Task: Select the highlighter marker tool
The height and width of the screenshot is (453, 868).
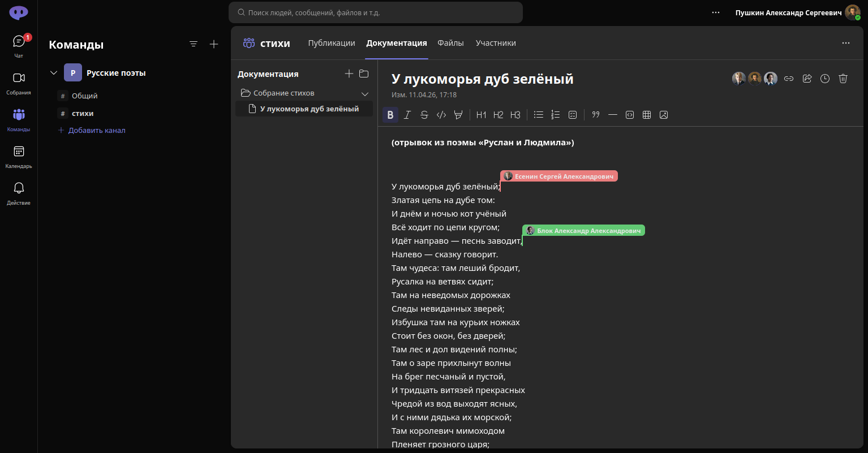Action: click(458, 115)
